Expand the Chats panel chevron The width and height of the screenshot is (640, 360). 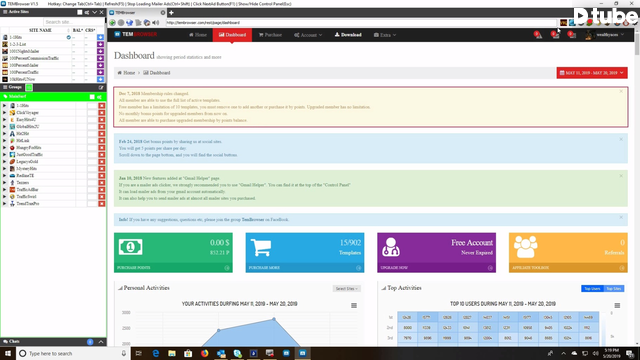pos(101,342)
